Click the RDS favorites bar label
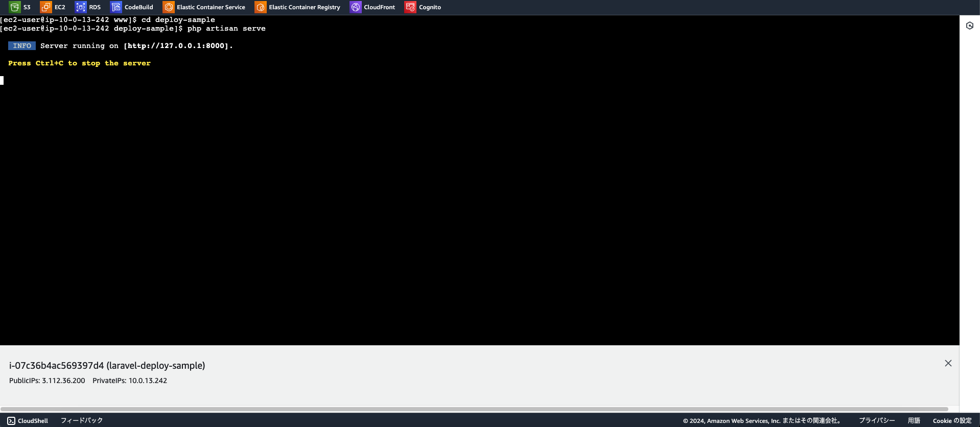 coord(95,7)
